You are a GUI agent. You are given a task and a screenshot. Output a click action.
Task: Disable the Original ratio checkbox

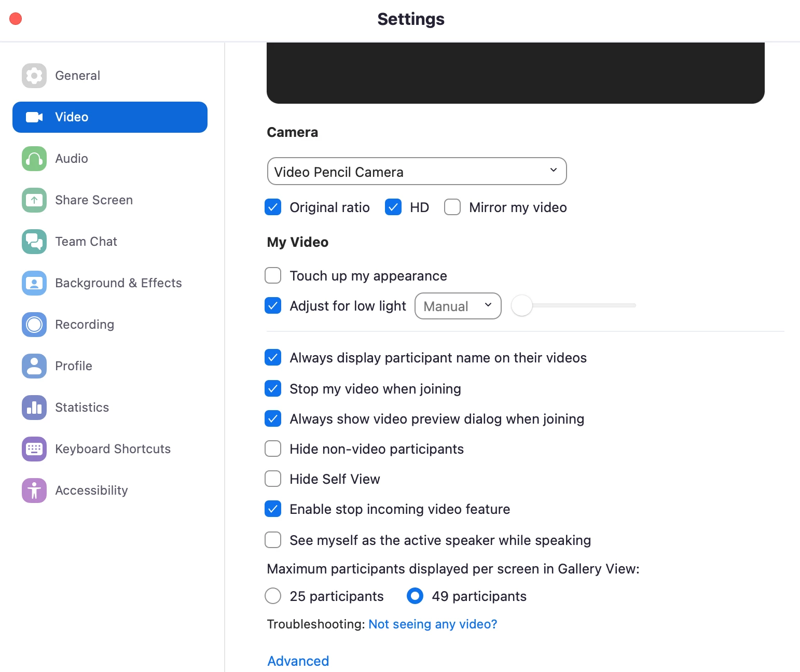tap(273, 207)
